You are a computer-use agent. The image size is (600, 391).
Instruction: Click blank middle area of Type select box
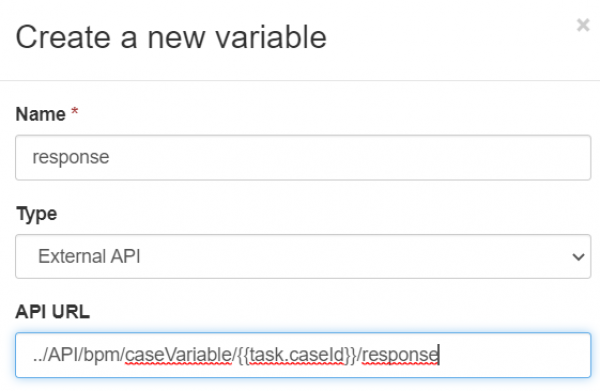tap(344, 256)
